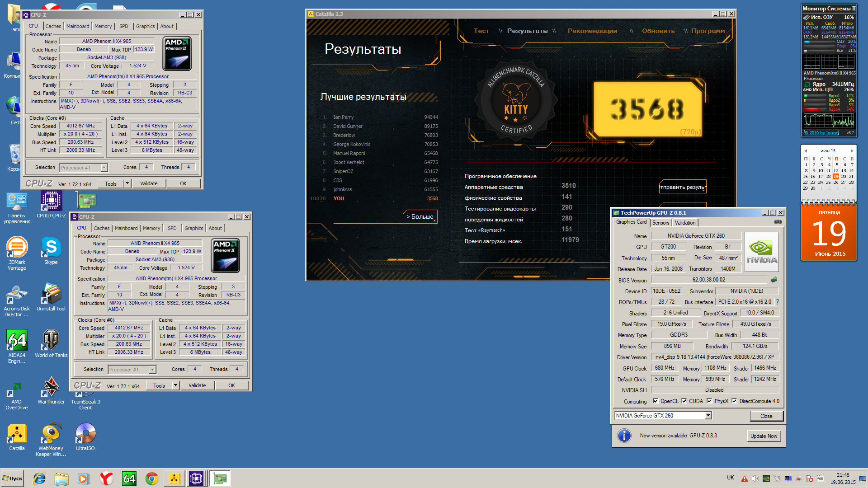Viewport: 868px width, 488px height.
Task: Click About tab in lower CPU-Z
Action: pyautogui.click(x=215, y=228)
